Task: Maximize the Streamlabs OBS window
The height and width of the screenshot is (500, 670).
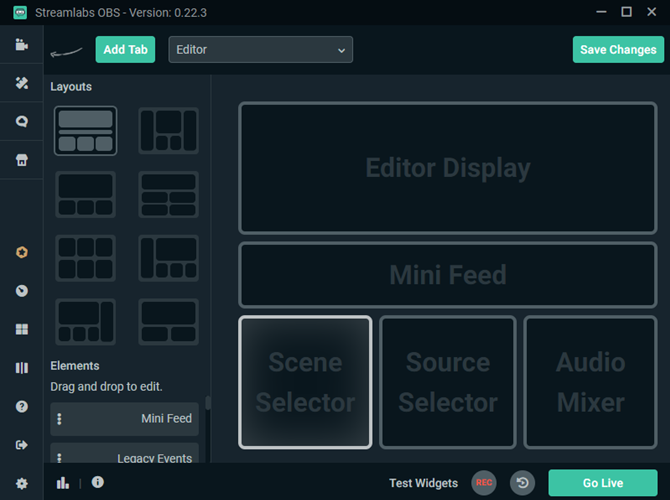Action: (626, 12)
